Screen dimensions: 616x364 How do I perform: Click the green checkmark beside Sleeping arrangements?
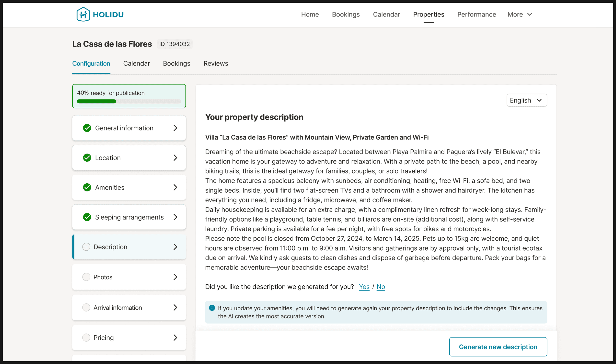click(x=87, y=217)
